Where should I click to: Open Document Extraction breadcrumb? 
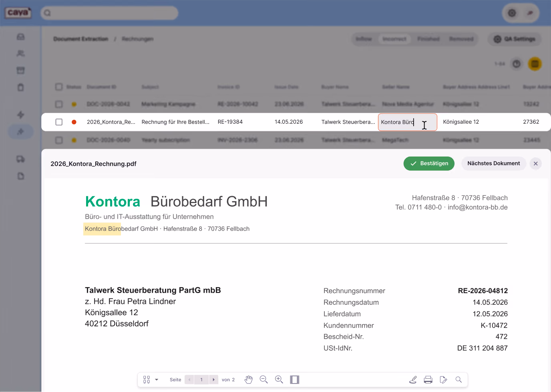pyautogui.click(x=81, y=39)
